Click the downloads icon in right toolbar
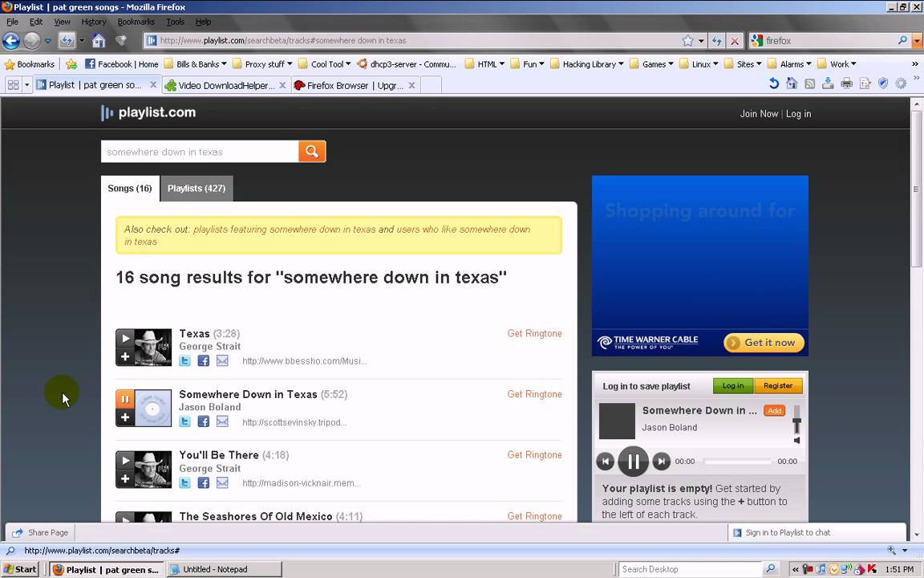Viewport: 924px width, 578px height. [828, 83]
